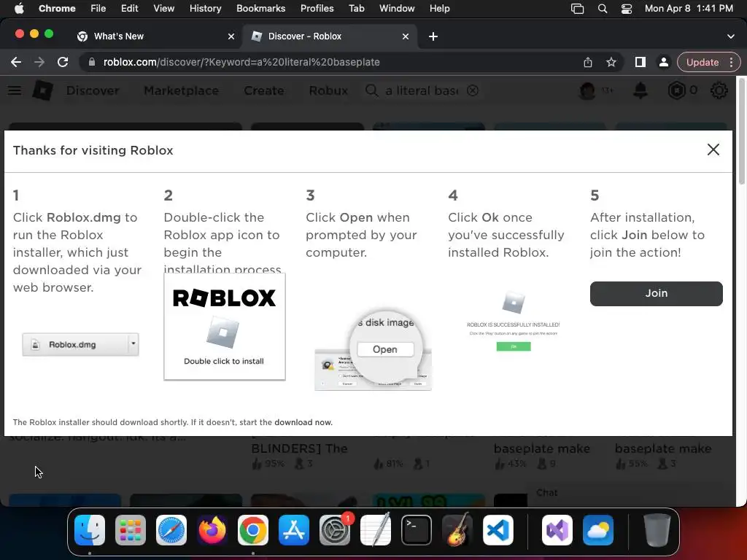
Task: Open the Robux nav link
Action: coord(328,90)
